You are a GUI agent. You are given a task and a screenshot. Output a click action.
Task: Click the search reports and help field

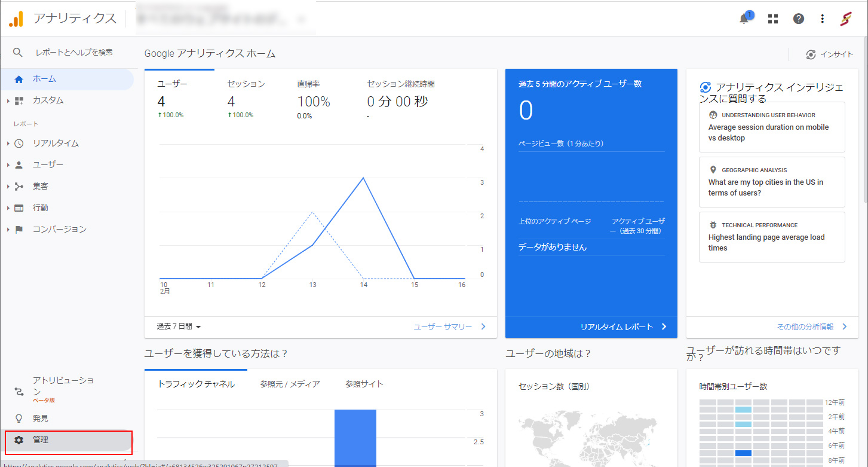74,53
